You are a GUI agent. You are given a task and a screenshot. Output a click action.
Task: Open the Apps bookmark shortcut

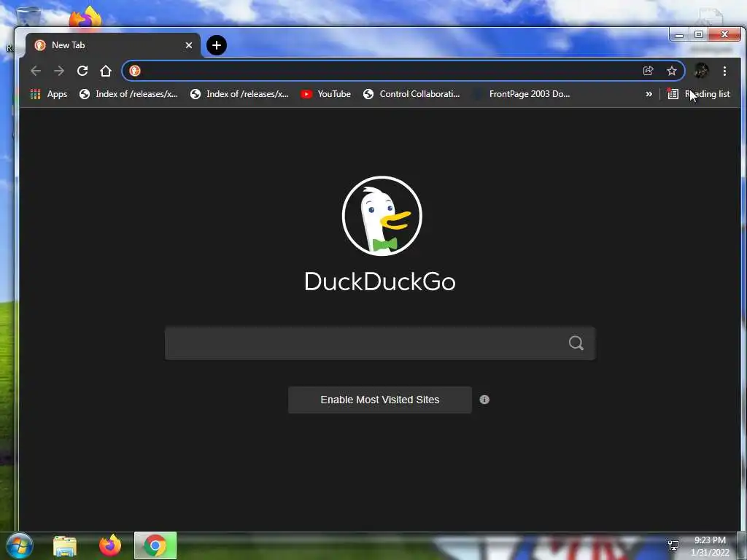(x=49, y=94)
